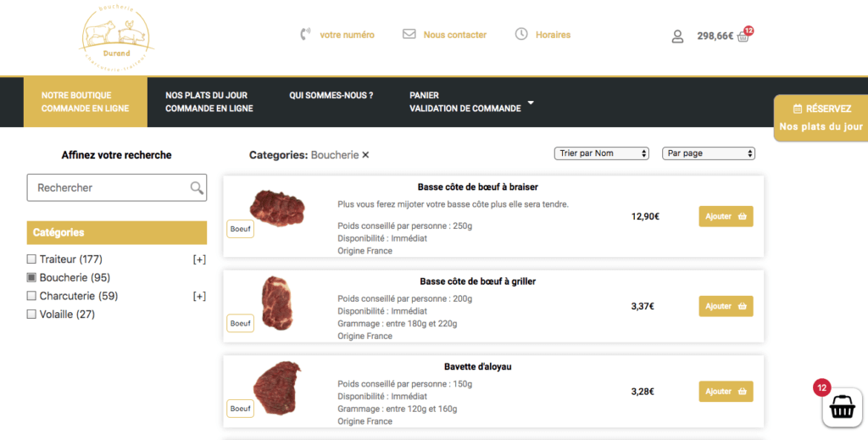Toggle the Volaille (27) checkbox
The image size is (868, 440).
pyautogui.click(x=31, y=314)
